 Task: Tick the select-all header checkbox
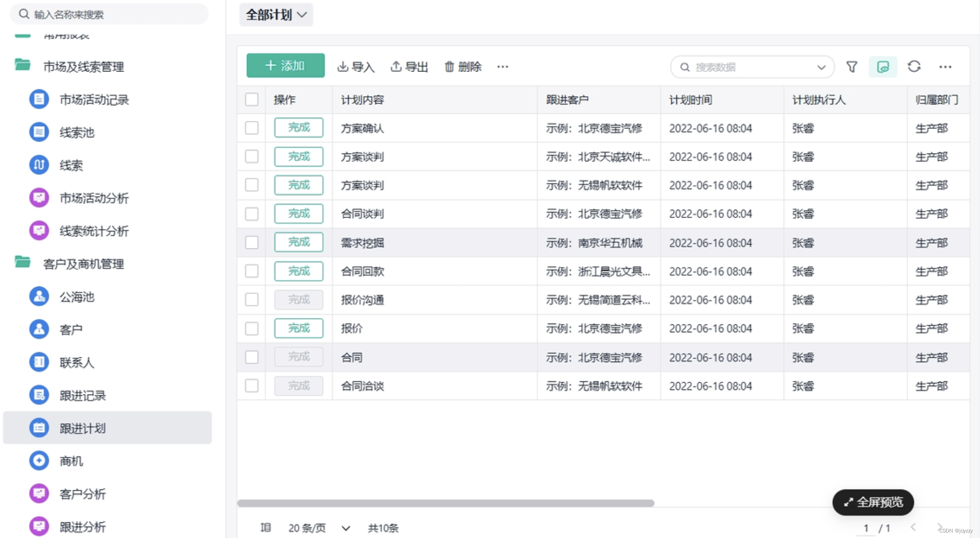(x=252, y=99)
